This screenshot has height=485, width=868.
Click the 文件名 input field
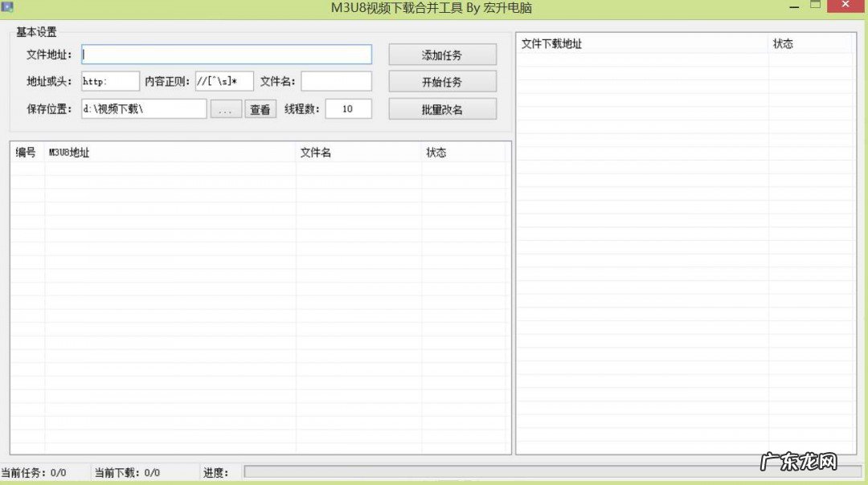pyautogui.click(x=336, y=81)
